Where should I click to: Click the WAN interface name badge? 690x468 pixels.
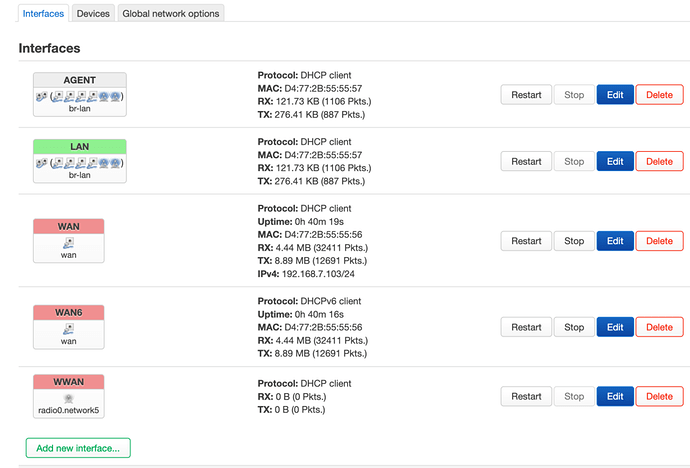[x=69, y=227]
